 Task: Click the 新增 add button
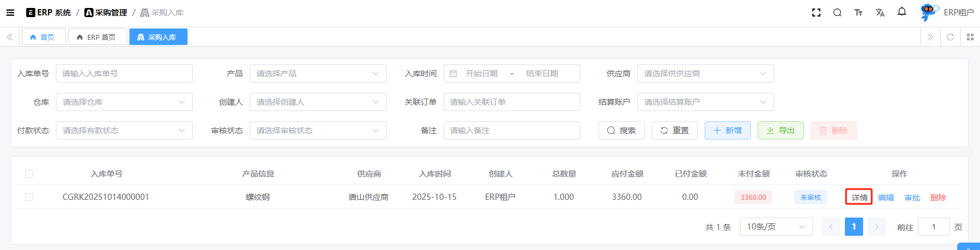727,130
